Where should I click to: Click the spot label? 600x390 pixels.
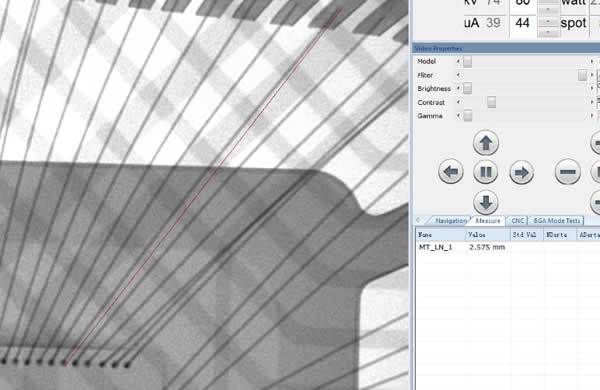(x=573, y=23)
